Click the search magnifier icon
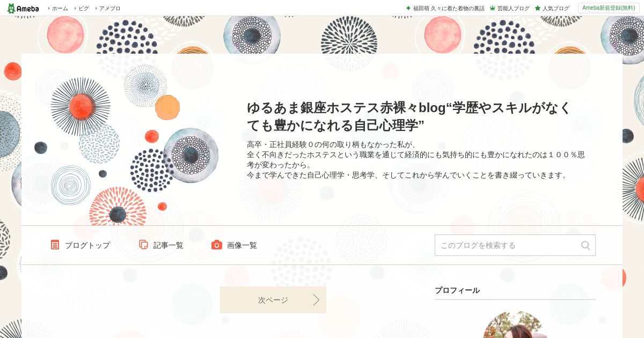Screen dimensions: 644x338 586,245
